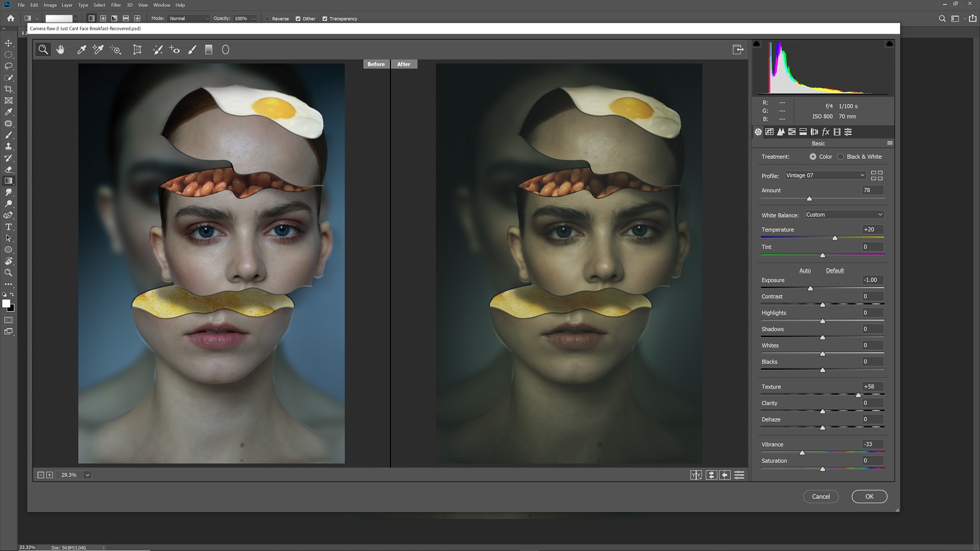Screen dimensions: 980x551
Task: Switch to the Before view tab
Action: 376,64
